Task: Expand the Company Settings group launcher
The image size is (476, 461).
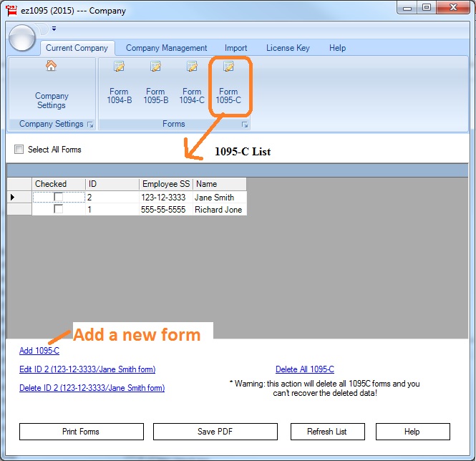Action: [90, 125]
